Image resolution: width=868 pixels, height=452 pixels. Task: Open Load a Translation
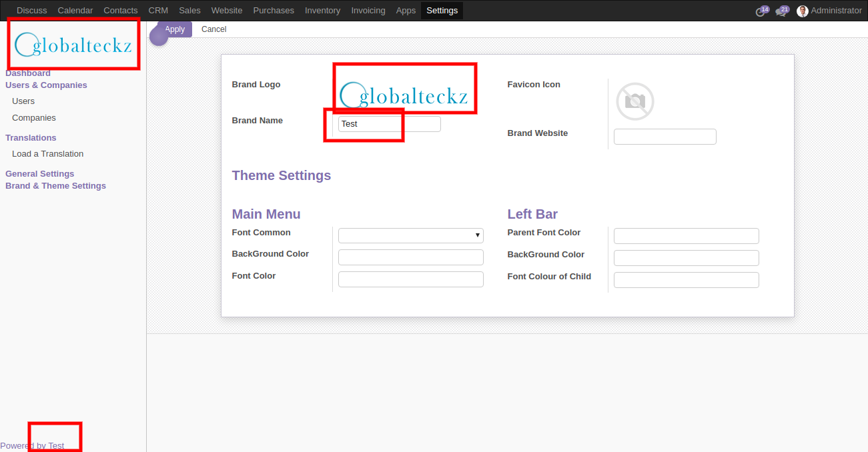[x=48, y=154]
